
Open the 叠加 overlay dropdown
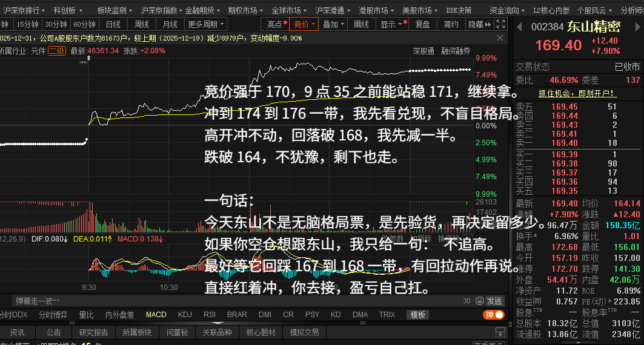pyautogui.click(x=333, y=24)
